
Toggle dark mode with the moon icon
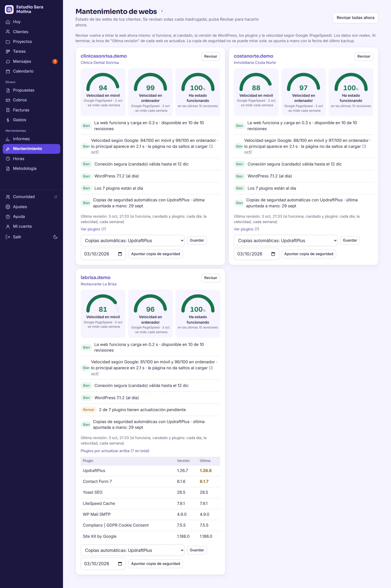(x=55, y=237)
